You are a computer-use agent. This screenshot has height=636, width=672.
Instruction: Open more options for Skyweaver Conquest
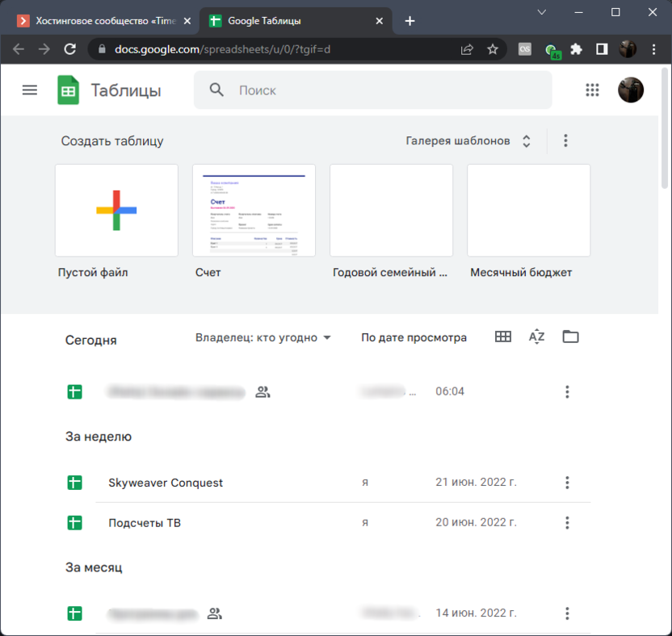[567, 483]
